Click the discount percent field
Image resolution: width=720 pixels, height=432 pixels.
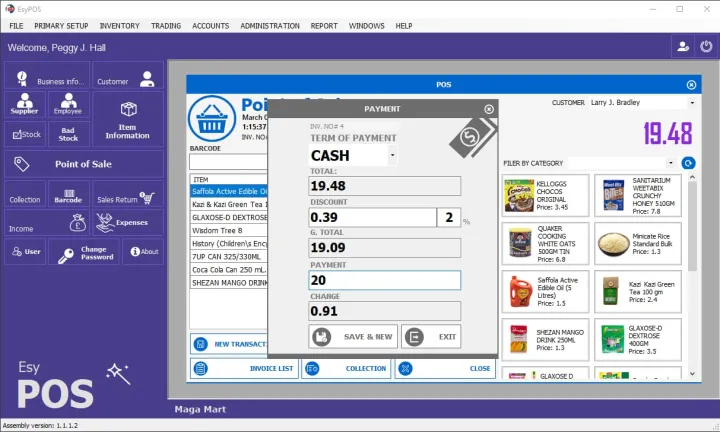(x=449, y=217)
